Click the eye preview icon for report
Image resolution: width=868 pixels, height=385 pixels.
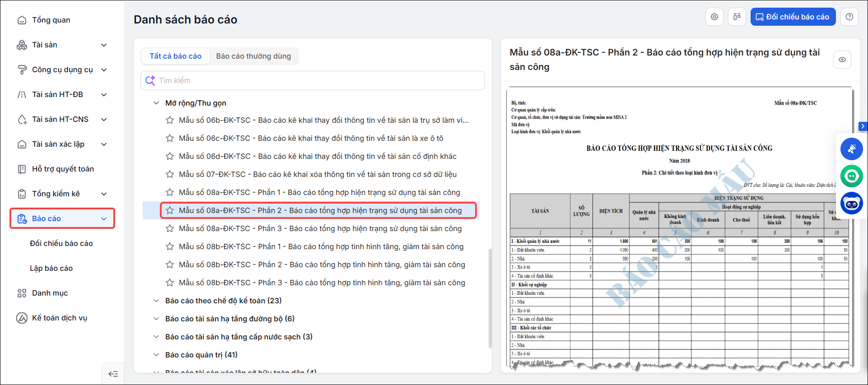[842, 60]
